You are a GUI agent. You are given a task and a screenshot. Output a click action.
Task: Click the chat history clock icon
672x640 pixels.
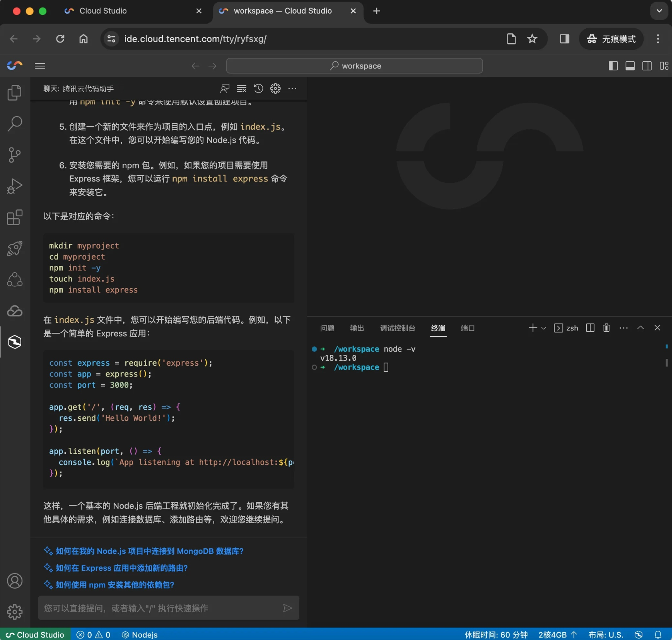pyautogui.click(x=259, y=89)
